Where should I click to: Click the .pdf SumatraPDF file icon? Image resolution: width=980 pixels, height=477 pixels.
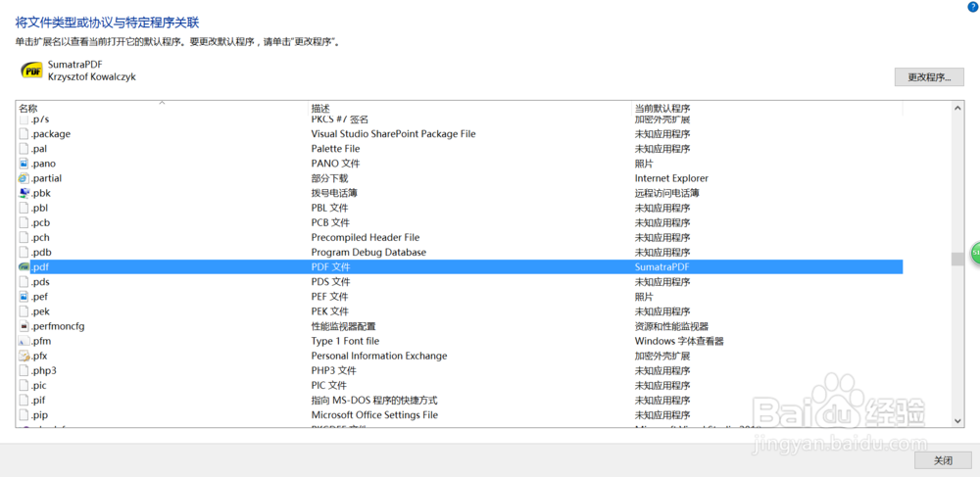[24, 267]
